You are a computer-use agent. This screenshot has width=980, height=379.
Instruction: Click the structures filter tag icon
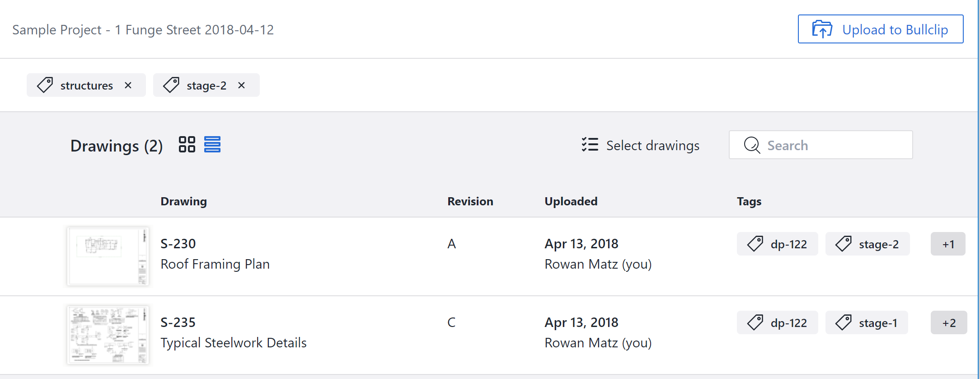pyautogui.click(x=45, y=85)
